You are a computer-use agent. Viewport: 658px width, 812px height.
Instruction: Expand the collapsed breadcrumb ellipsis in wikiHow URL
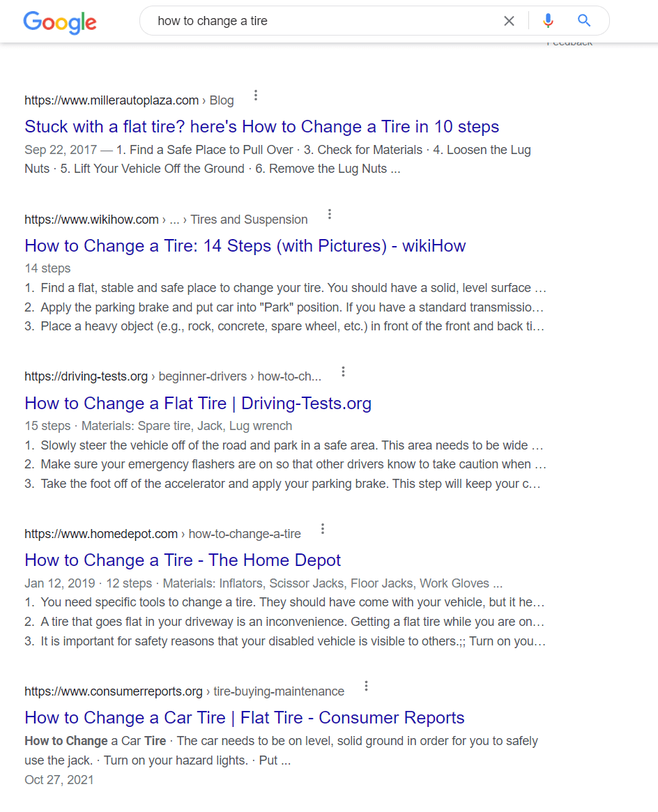(174, 219)
